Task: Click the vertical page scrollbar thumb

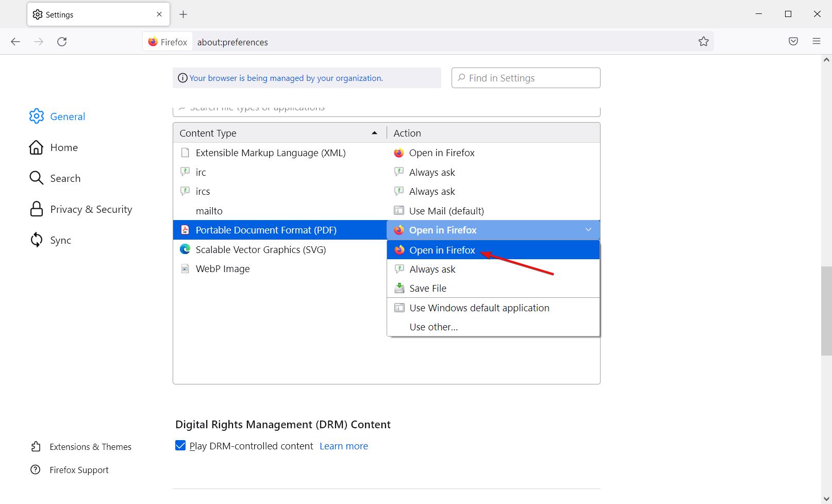Action: [826, 311]
